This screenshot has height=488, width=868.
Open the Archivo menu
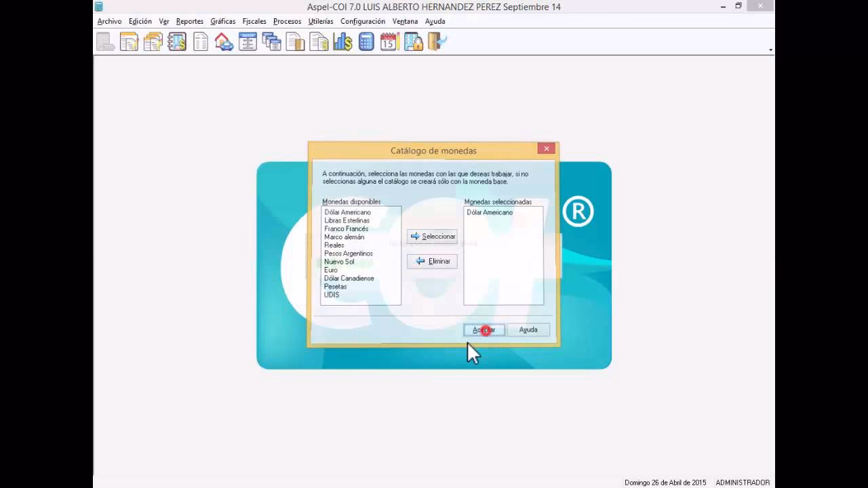coord(109,22)
